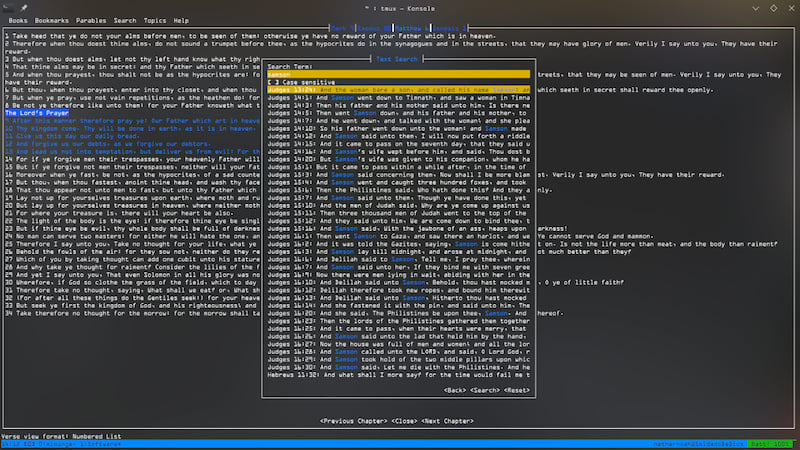Open the Bookmarks menu
Image resolution: width=800 pixels, height=450 pixels.
52,21
